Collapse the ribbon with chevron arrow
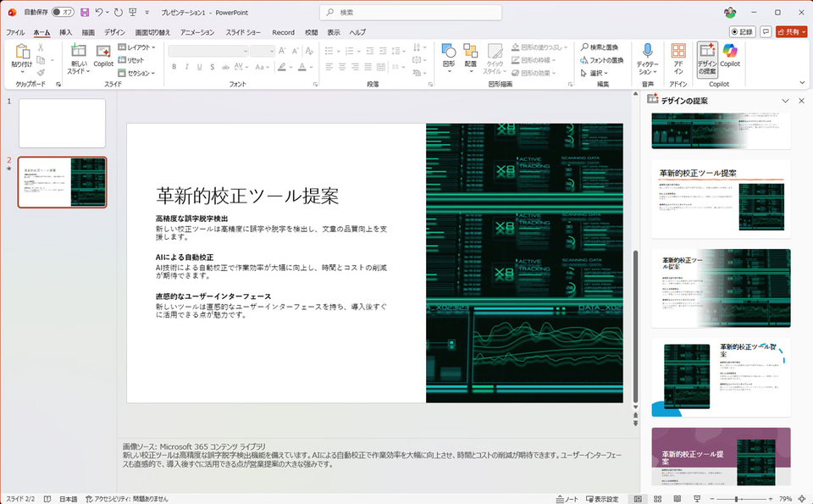Viewport: 813px width, 504px height. click(x=802, y=83)
